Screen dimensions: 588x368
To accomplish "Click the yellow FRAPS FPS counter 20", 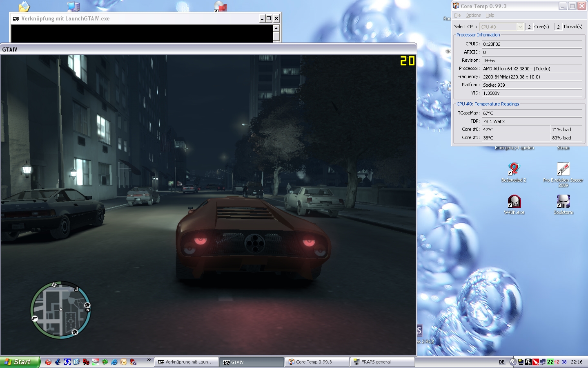I will 407,61.
